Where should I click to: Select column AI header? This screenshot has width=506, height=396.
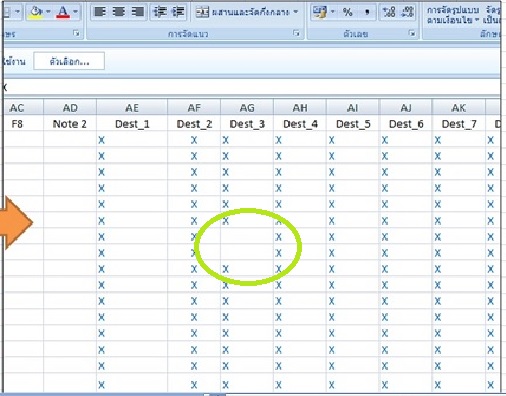[353, 108]
